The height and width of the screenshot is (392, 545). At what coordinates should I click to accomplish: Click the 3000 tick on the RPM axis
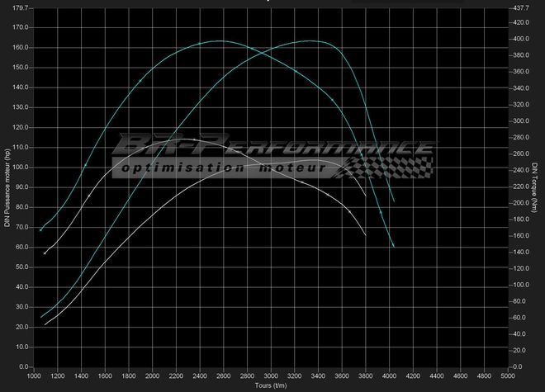coord(270,376)
